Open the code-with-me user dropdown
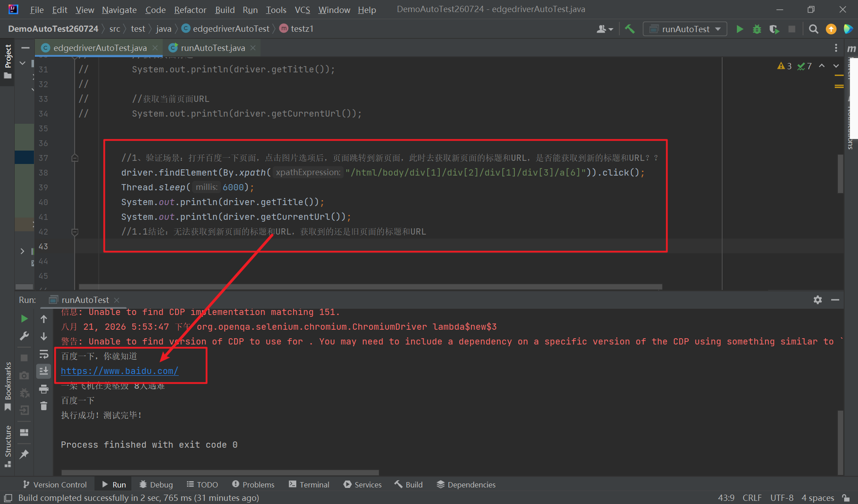This screenshot has height=504, width=858. pyautogui.click(x=605, y=29)
